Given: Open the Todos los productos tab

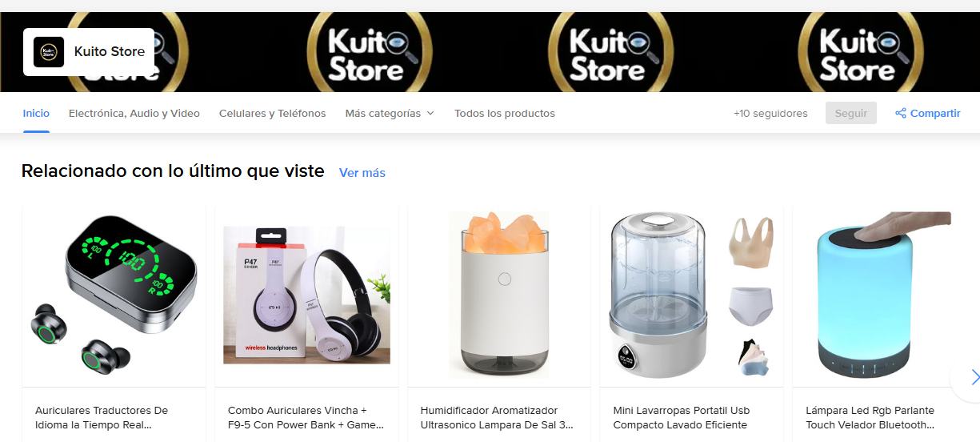Looking at the screenshot, I should tap(505, 113).
